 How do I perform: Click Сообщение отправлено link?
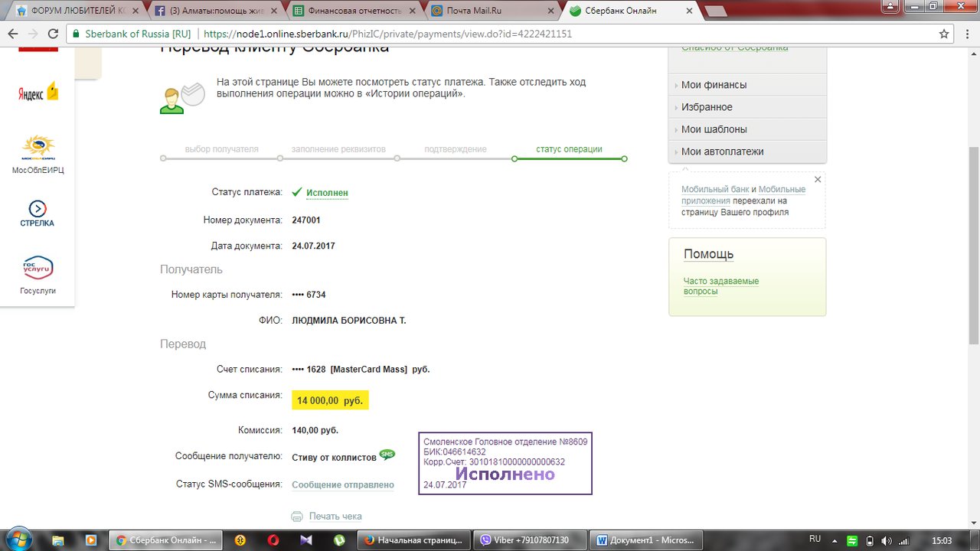point(343,484)
